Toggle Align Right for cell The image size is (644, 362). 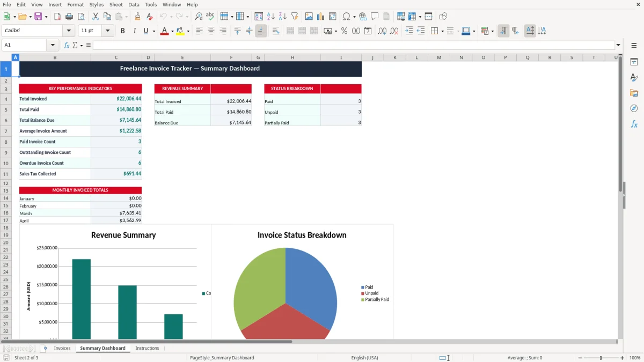point(223,31)
